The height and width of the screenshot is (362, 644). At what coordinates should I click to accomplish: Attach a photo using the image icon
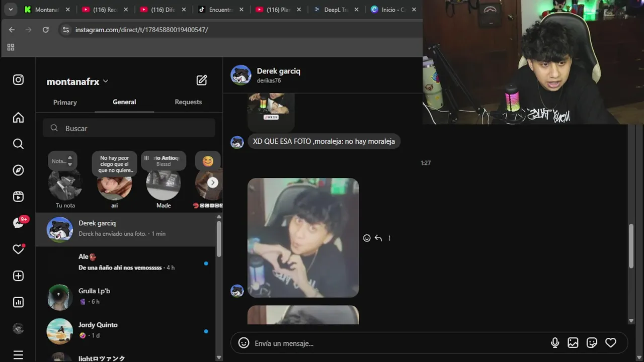click(x=573, y=343)
